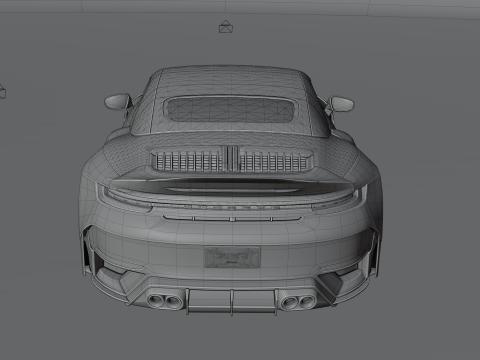
Task: Select the engine cover grille vents
Action: pos(231,159)
